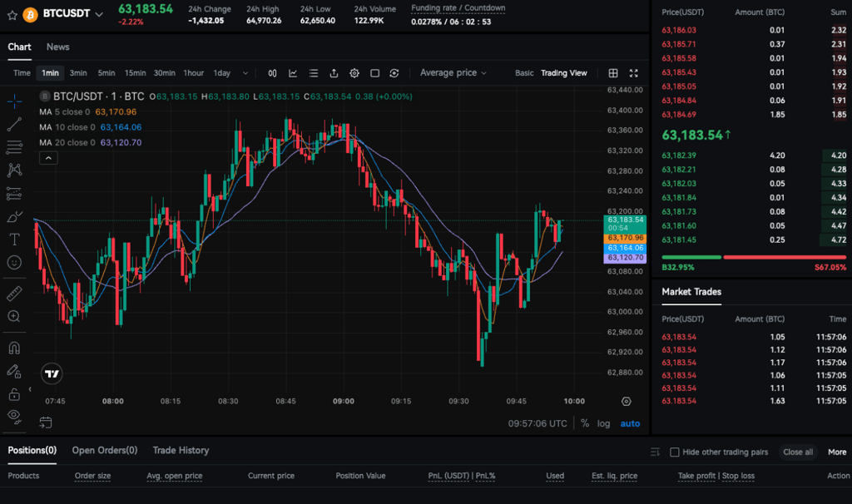Click the buy/sell ratio bar B32.95%
Screen dimensions: 852x504
point(691,257)
